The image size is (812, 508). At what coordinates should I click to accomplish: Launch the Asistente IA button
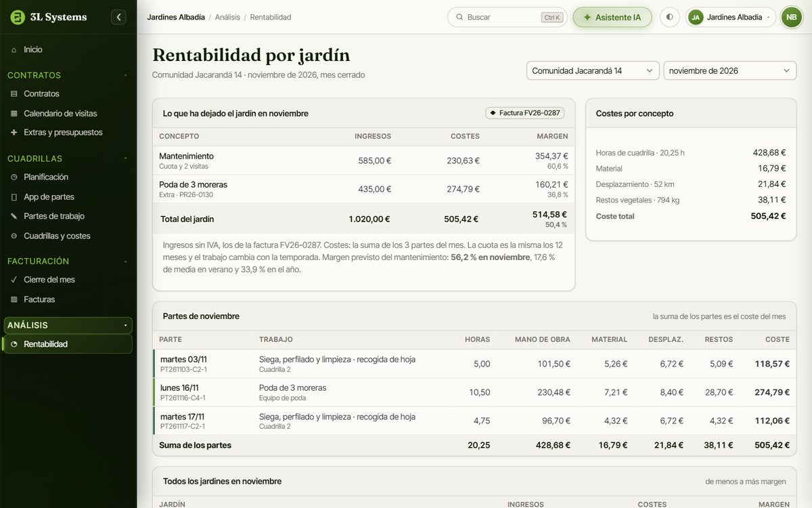click(x=612, y=17)
